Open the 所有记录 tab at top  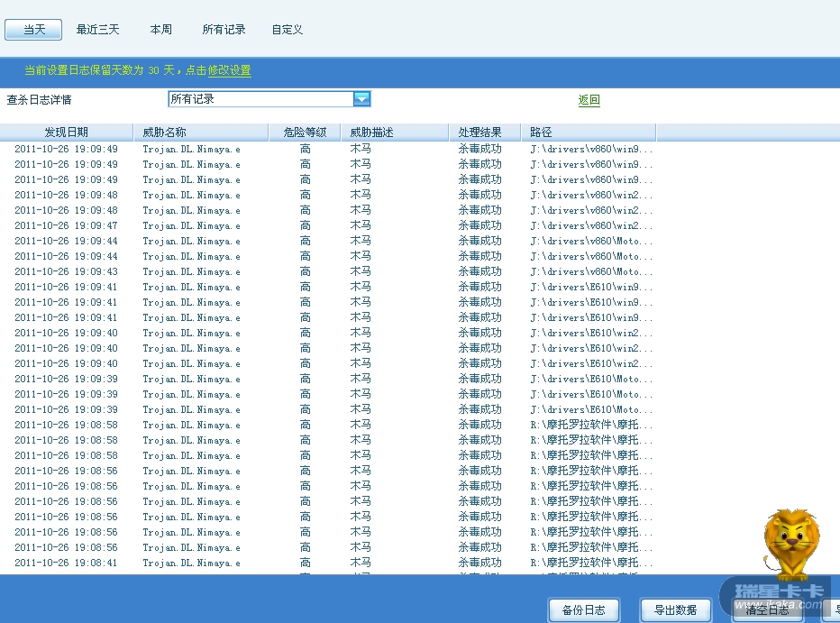click(224, 30)
